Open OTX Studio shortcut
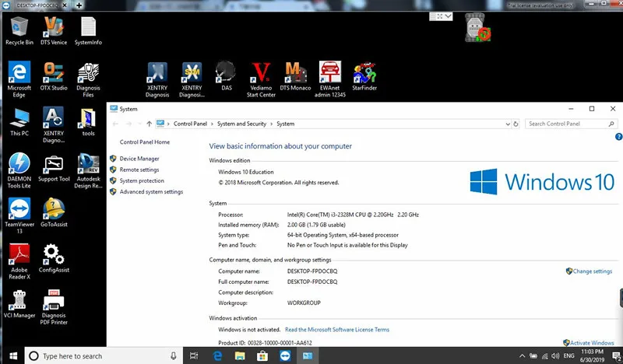623x364 pixels. (x=54, y=76)
